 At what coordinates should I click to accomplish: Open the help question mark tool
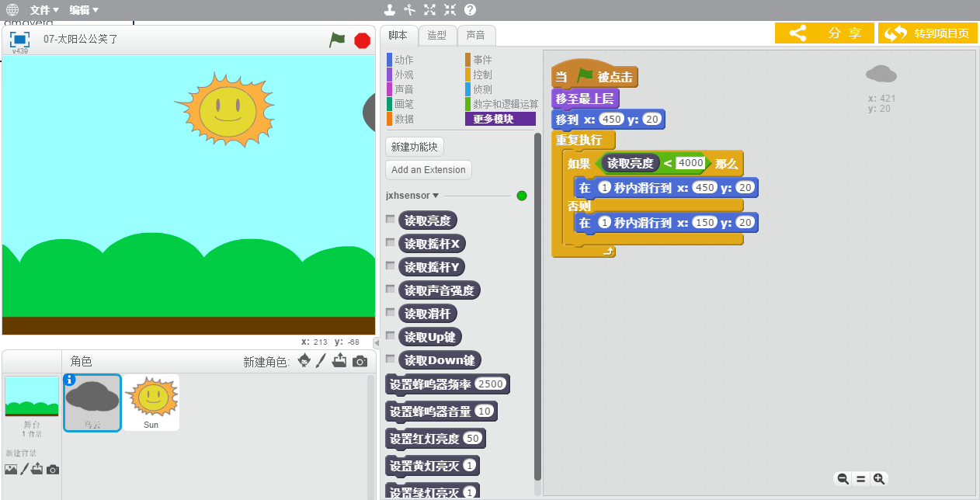point(470,10)
